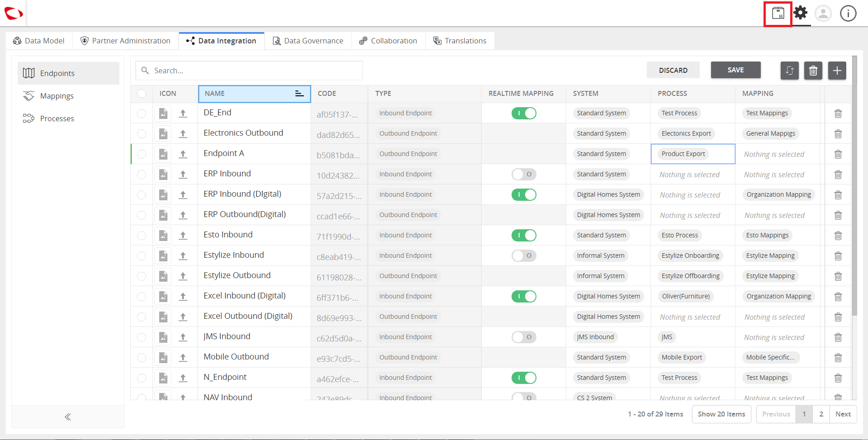Enable realtime mapping for JMS Inbound
This screenshot has height=440, width=868.
point(524,337)
